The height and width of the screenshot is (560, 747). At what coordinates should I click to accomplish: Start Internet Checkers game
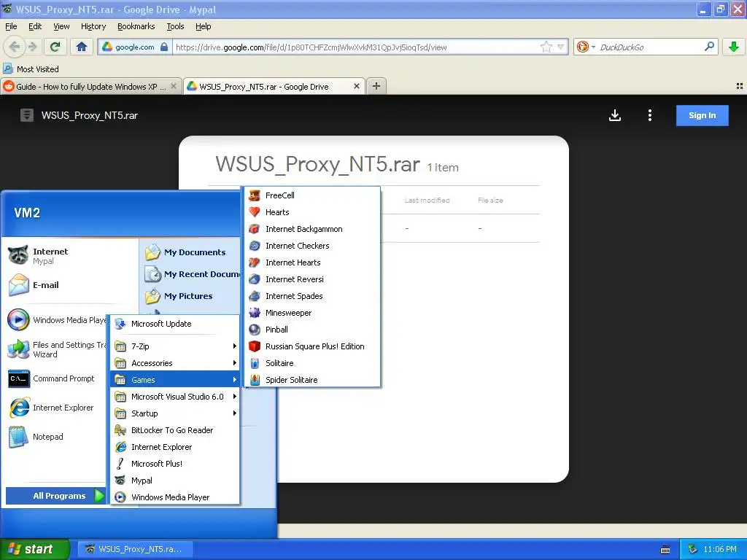(x=312, y=246)
